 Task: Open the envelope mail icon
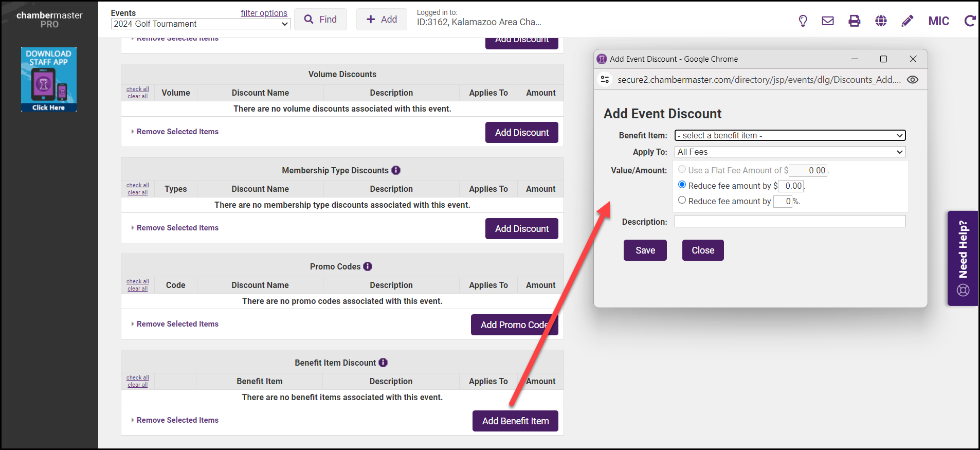click(x=828, y=21)
